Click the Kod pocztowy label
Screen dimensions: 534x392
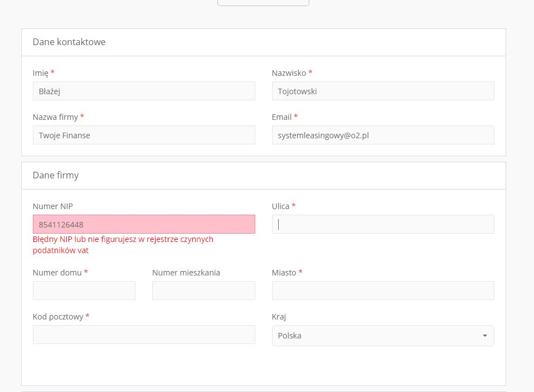coord(58,317)
